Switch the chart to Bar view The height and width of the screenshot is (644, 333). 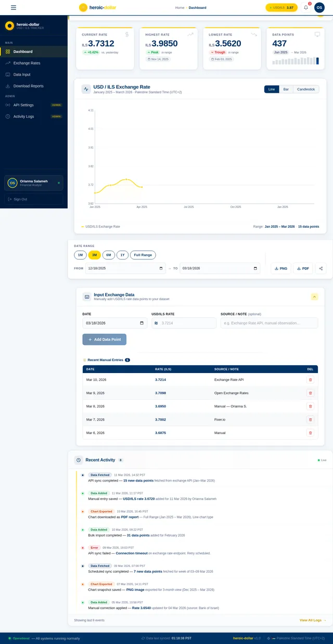[286, 89]
